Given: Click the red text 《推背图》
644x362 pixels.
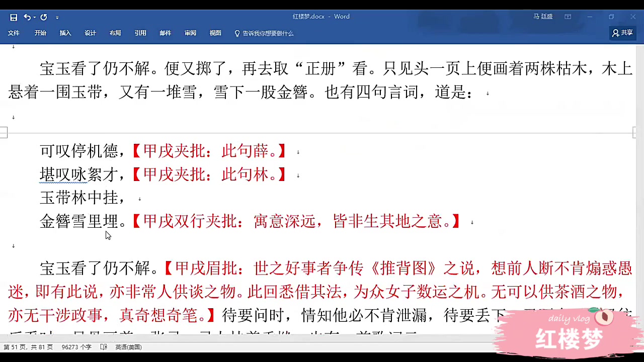Looking at the screenshot, I should tap(403, 268).
